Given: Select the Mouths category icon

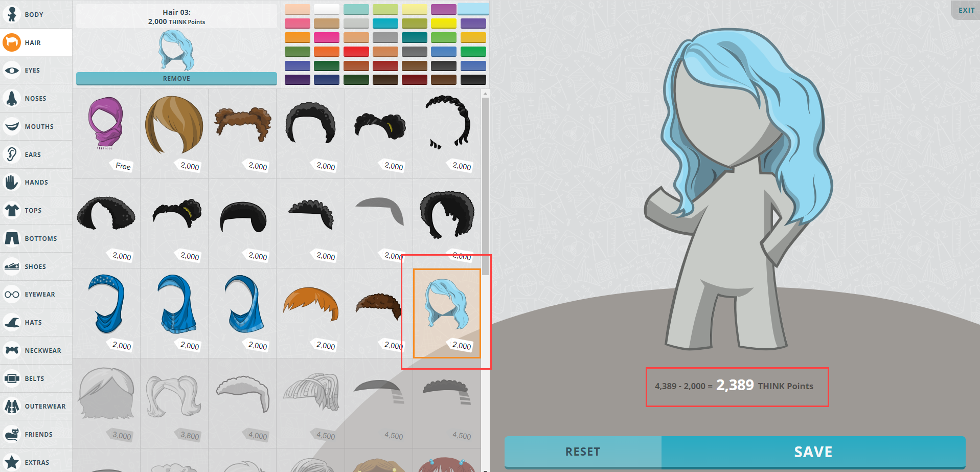Looking at the screenshot, I should point(12,126).
